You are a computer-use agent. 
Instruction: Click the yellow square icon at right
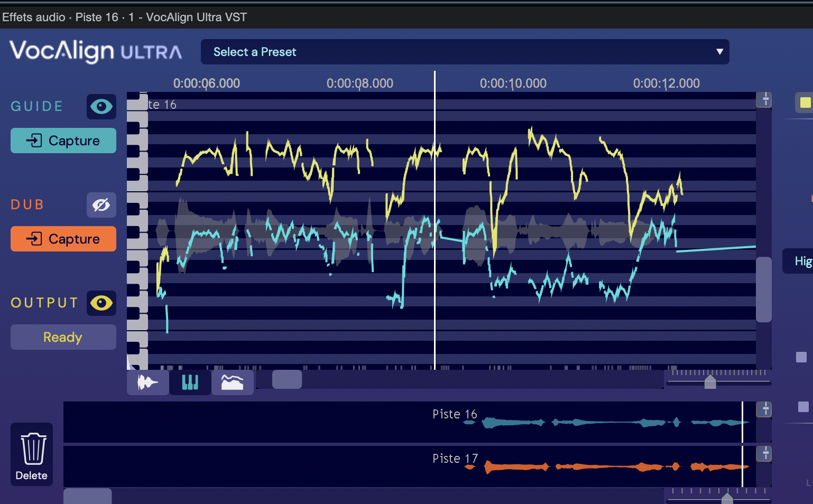805,102
